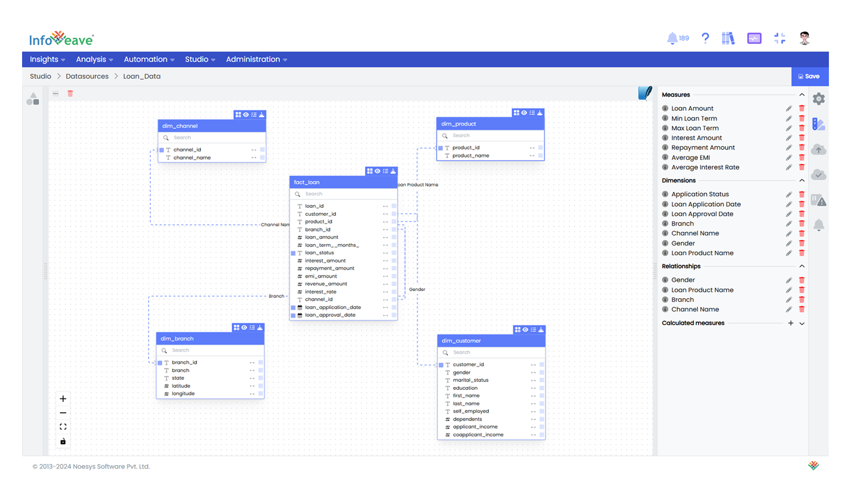Toggle the eye icon on dim_channel table
The height and width of the screenshot is (504, 851).
pyautogui.click(x=246, y=115)
